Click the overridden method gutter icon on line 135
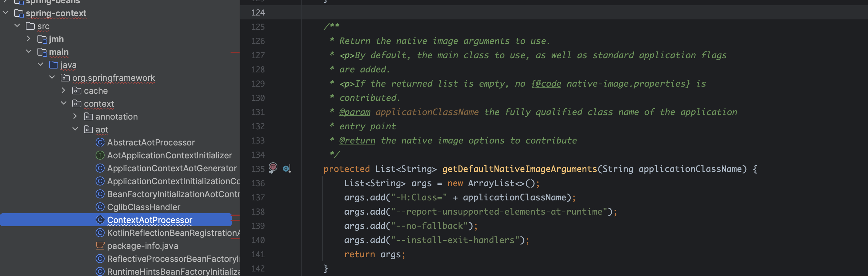This screenshot has width=868, height=276. tap(287, 169)
